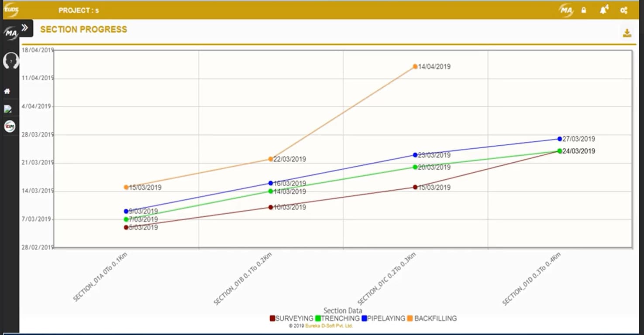Switch to the SECTION PROGRESS view
Screen dimensions: 644x335
84,29
